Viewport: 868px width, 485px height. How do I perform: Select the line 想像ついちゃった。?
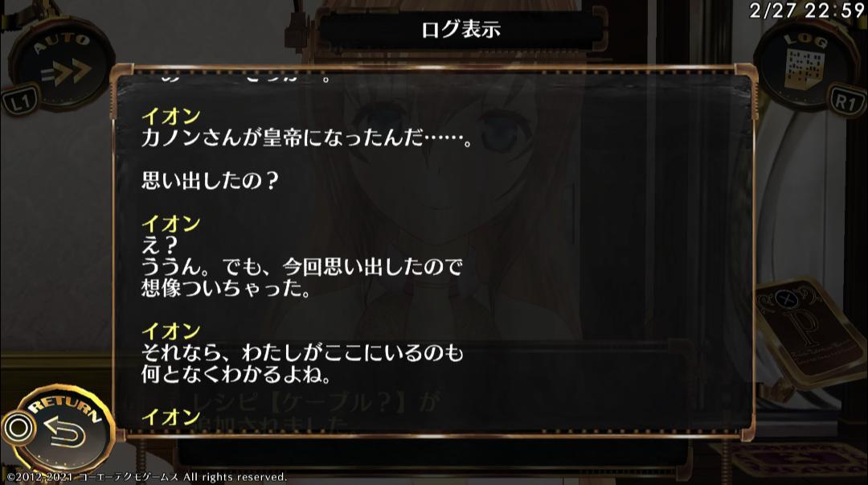pyautogui.click(x=227, y=288)
